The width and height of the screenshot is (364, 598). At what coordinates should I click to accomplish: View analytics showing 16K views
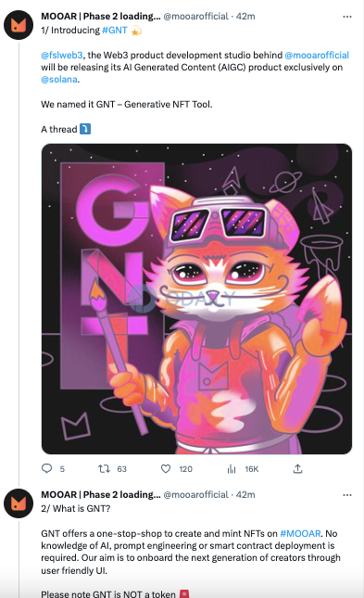pyautogui.click(x=232, y=469)
